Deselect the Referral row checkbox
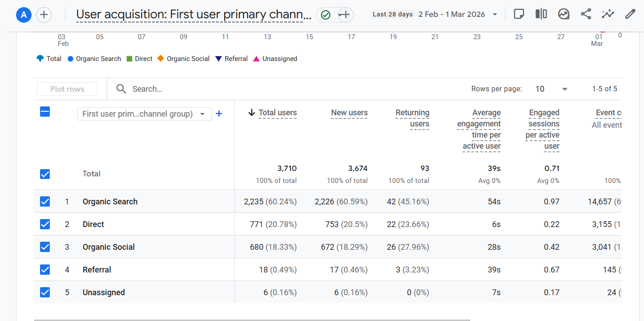 point(45,270)
